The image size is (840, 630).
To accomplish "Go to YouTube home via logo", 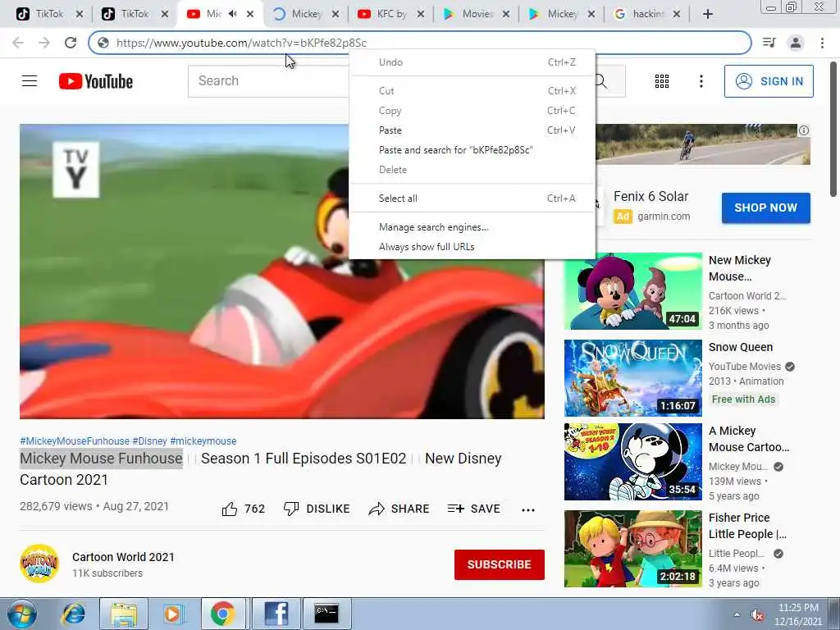I will [x=96, y=81].
